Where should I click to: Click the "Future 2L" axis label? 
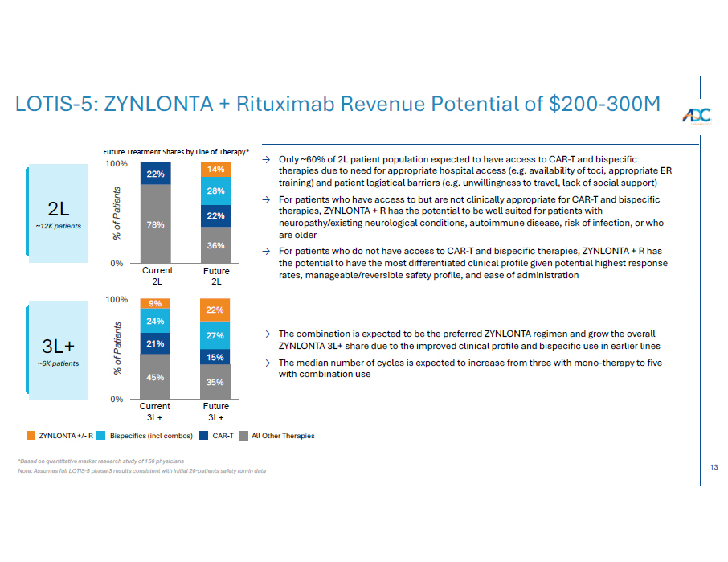[216, 276]
